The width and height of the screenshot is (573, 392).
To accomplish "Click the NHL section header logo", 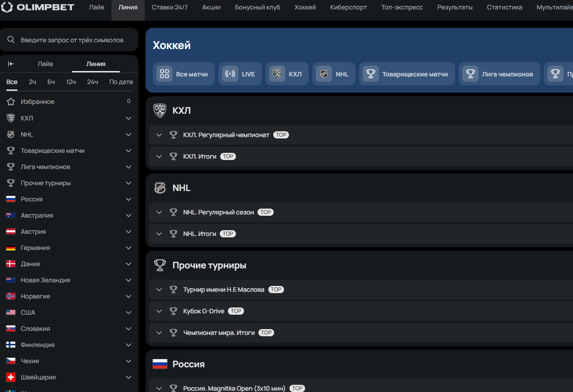I will 160,188.
